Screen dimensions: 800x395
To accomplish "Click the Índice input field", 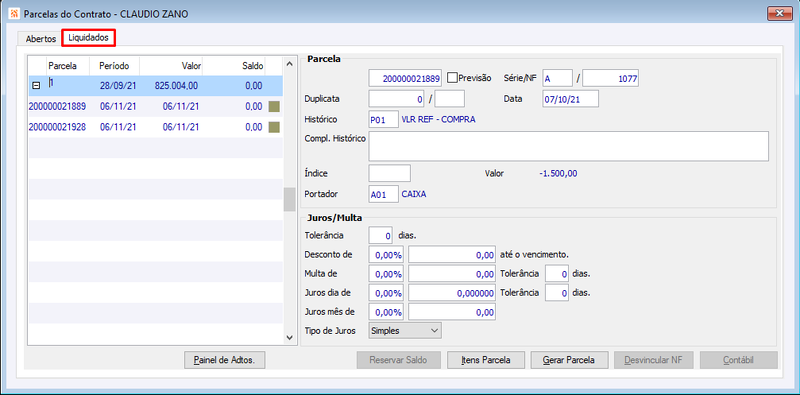I will click(389, 173).
